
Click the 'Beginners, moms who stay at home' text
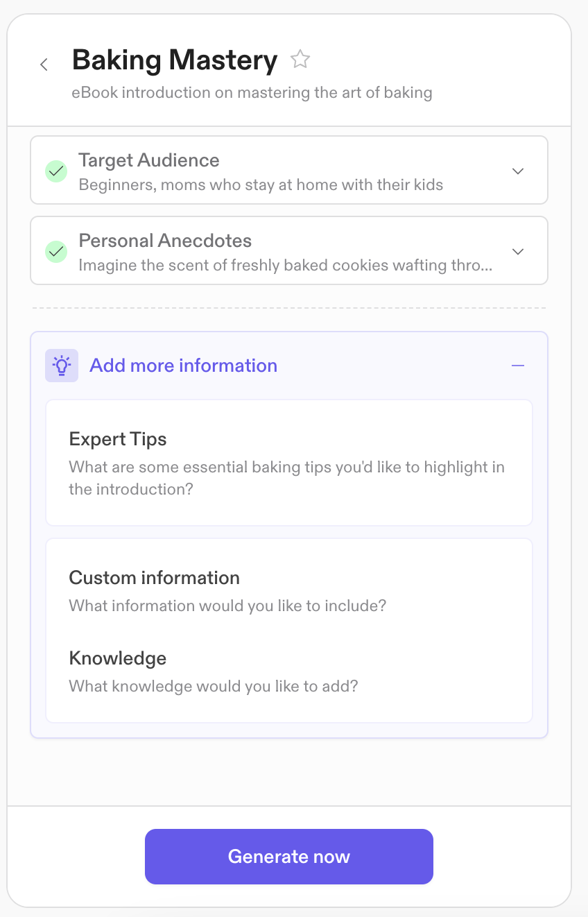click(x=261, y=185)
